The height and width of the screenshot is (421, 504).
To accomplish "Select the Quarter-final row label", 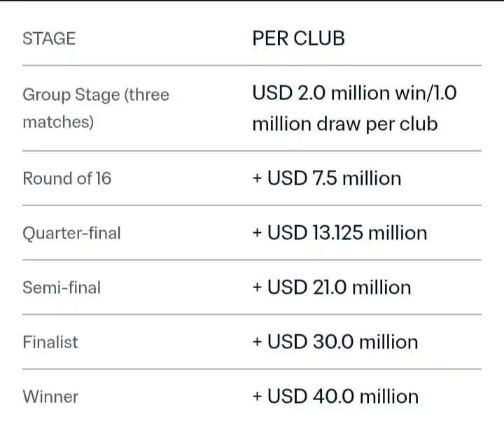I will [71, 233].
